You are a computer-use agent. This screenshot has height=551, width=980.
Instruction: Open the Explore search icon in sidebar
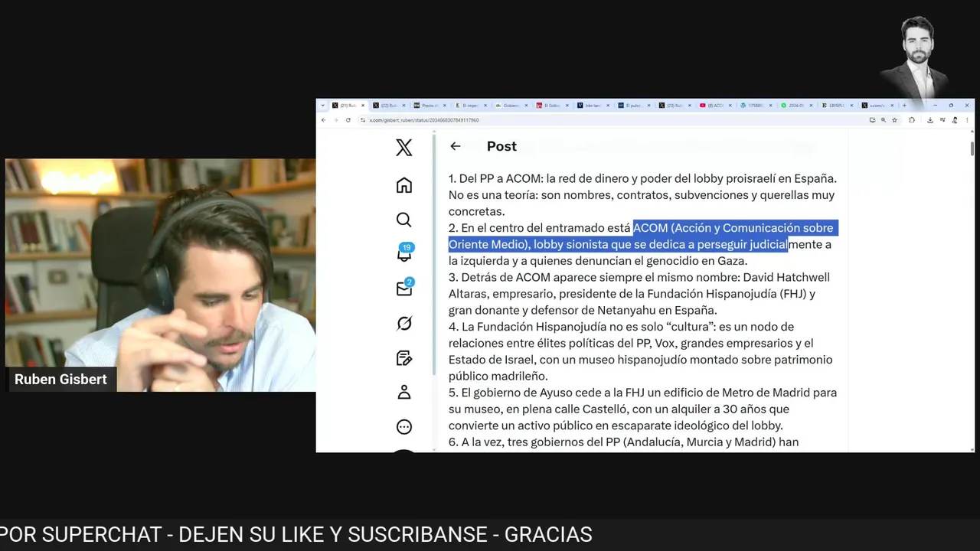tap(404, 220)
